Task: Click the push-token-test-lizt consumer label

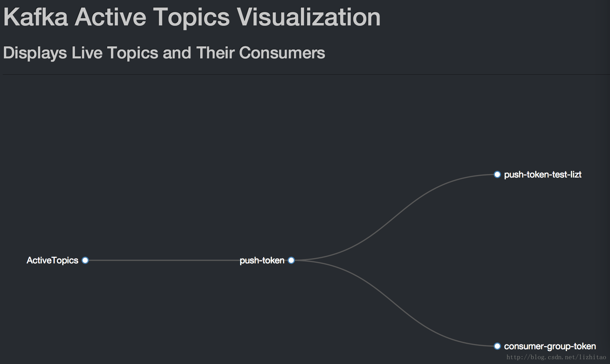Action: pos(543,174)
